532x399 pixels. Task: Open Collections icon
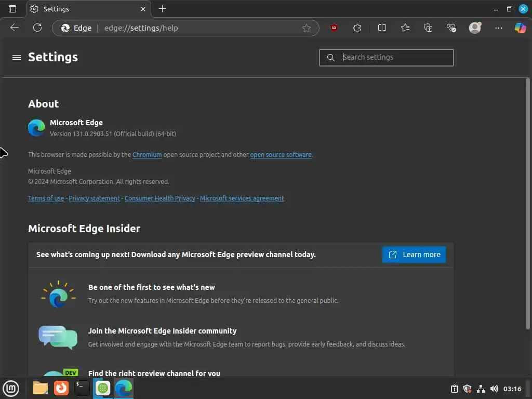(x=428, y=28)
